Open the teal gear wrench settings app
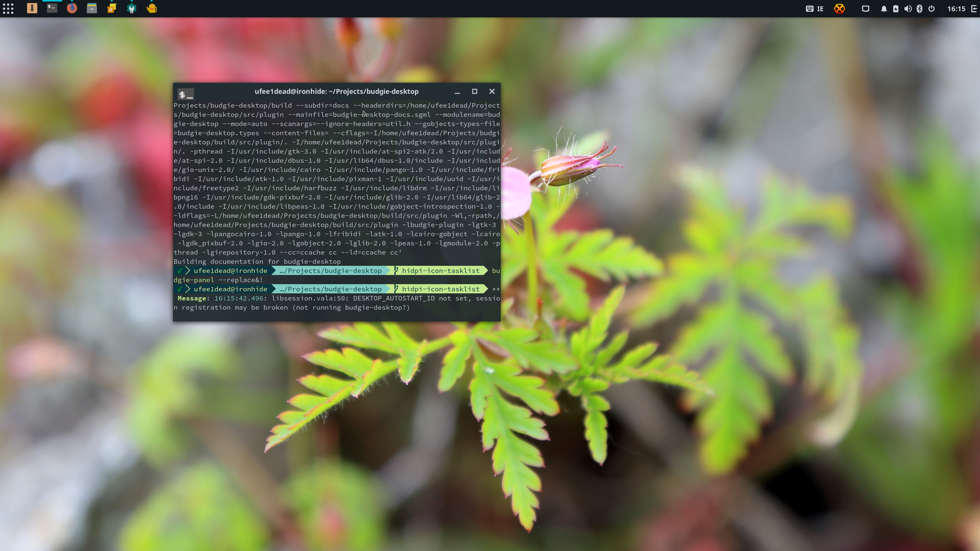Screen dimensions: 980x551 point(132,8)
